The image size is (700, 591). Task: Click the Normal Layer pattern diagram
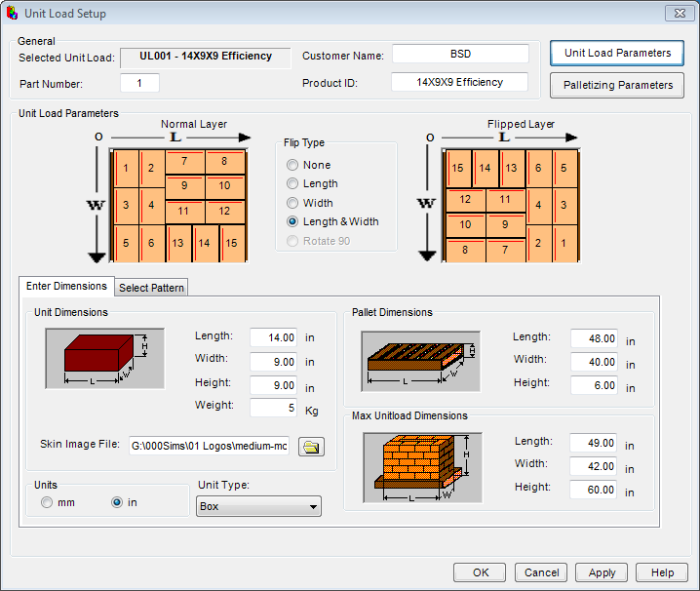(178, 206)
